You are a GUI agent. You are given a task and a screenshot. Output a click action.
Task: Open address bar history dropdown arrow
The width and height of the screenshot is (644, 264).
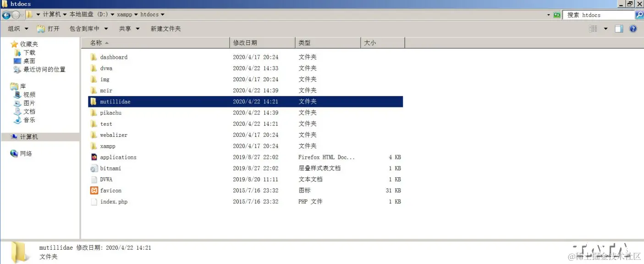tap(549, 15)
